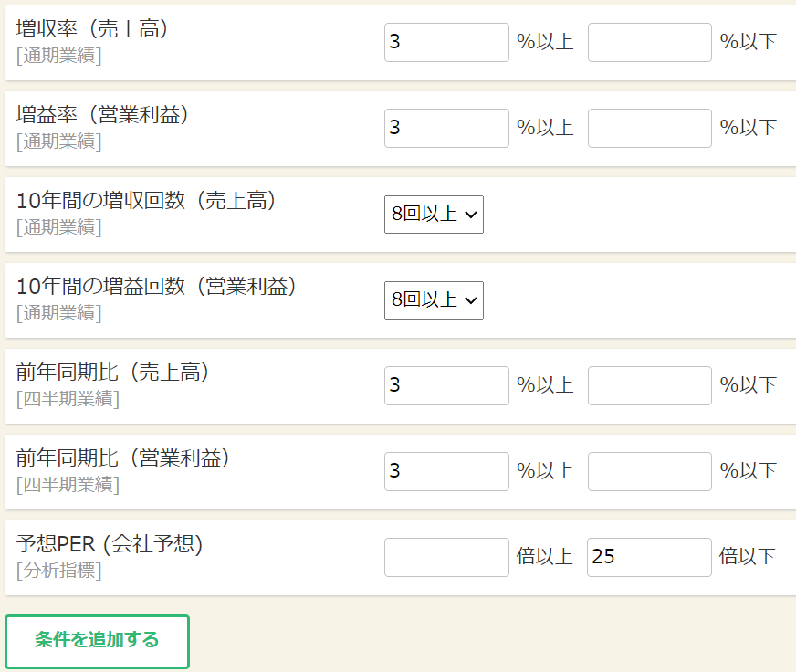Focus the 増益率（営業利益） minimum percent field
796x672 pixels.
tap(446, 129)
